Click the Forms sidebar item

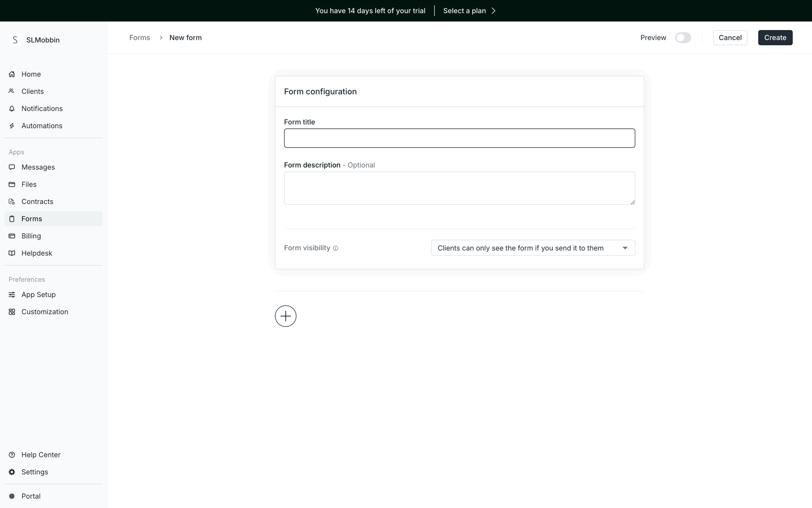coord(53,219)
